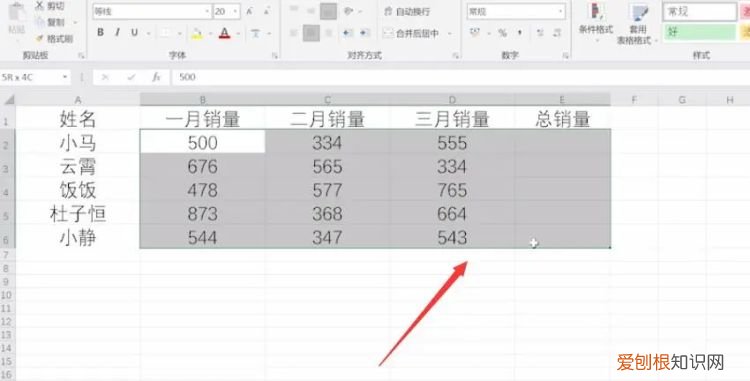Click the text orientation icon
This screenshot has width=750, height=381.
tap(349, 11)
